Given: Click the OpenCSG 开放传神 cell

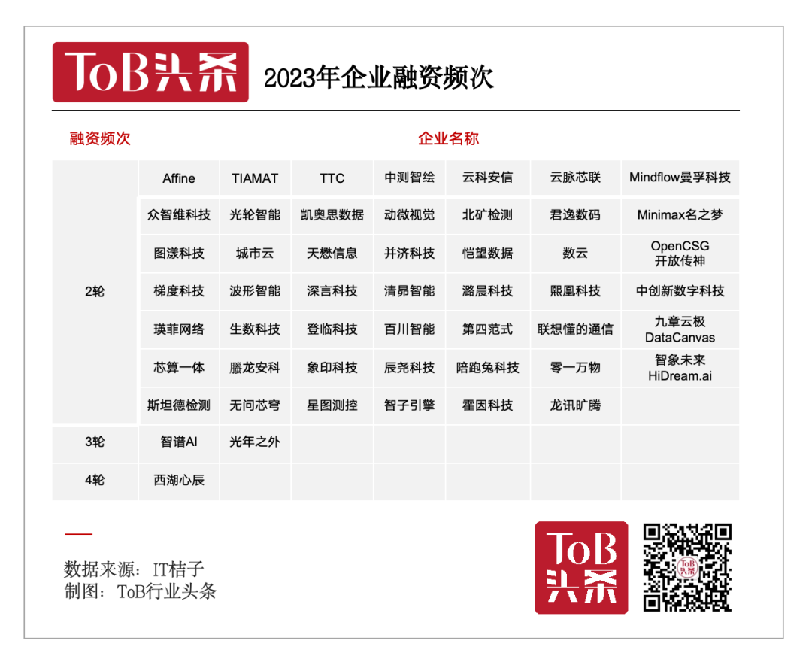Looking at the screenshot, I should (x=680, y=254).
